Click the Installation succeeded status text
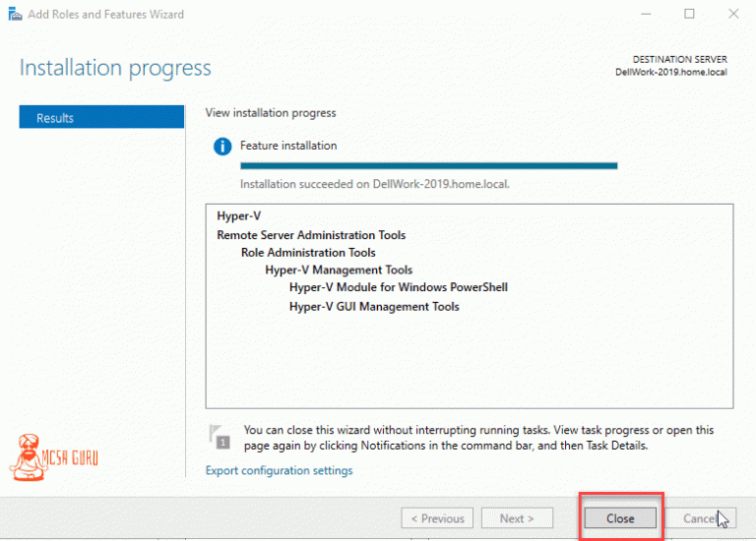This screenshot has width=756, height=541. 375,184
